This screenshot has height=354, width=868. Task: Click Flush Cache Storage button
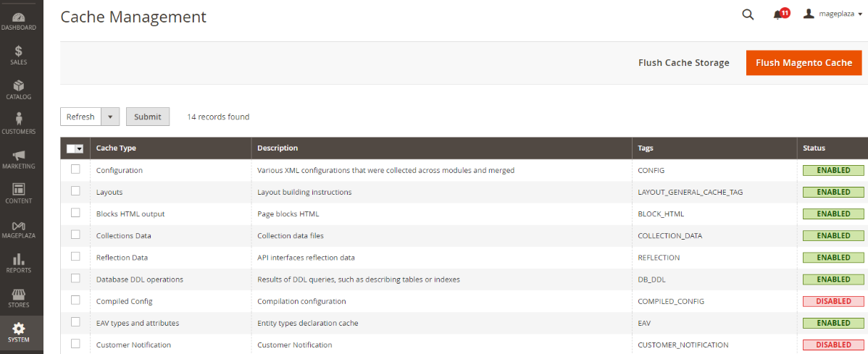684,62
